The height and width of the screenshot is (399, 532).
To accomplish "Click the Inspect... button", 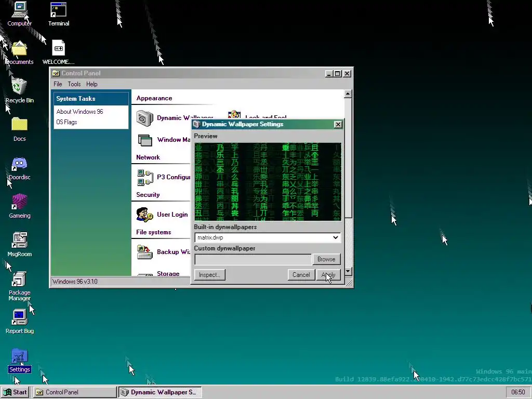I will click(x=209, y=275).
